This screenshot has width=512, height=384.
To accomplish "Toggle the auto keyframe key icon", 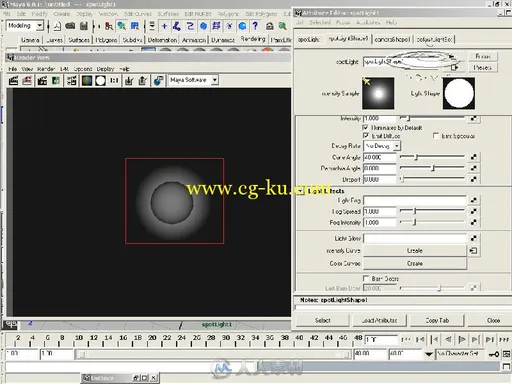I will (494, 354).
